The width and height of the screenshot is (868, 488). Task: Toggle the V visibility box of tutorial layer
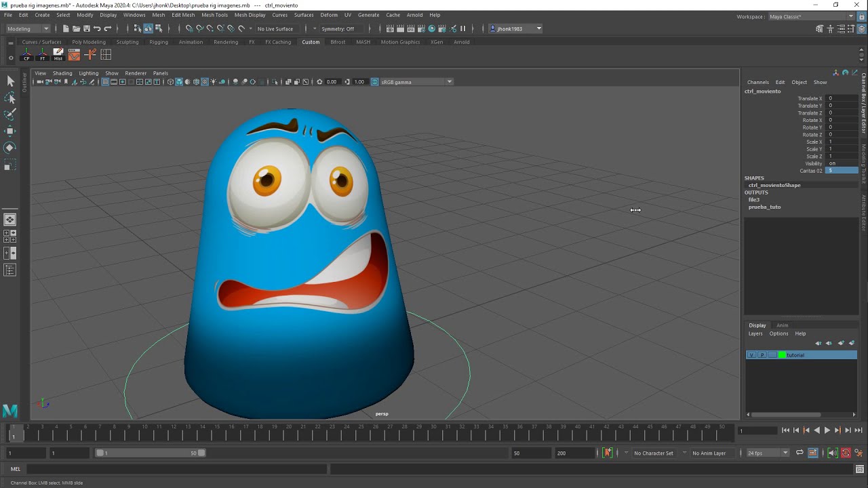pyautogui.click(x=751, y=355)
